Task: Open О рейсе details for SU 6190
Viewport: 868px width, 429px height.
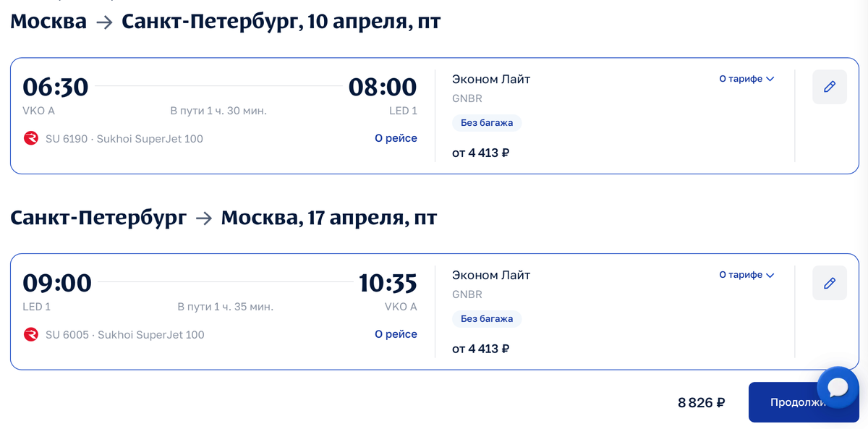Action: [396, 138]
